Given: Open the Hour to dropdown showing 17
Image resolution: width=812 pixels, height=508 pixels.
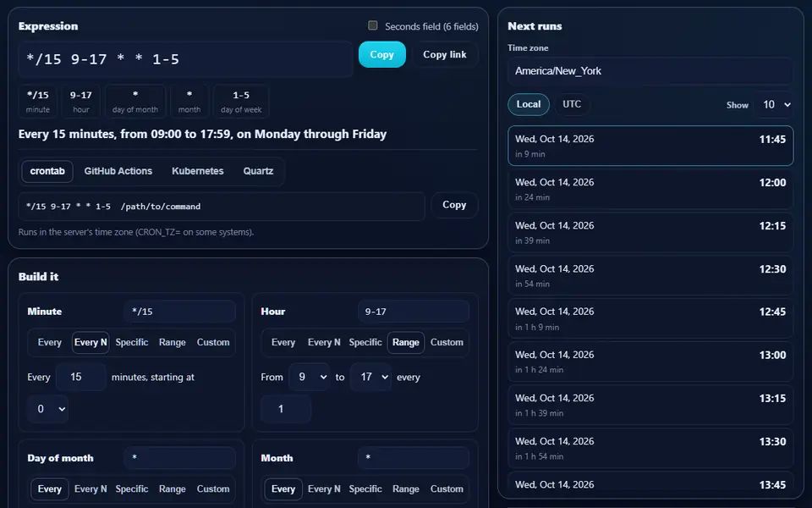Looking at the screenshot, I should click(x=370, y=377).
